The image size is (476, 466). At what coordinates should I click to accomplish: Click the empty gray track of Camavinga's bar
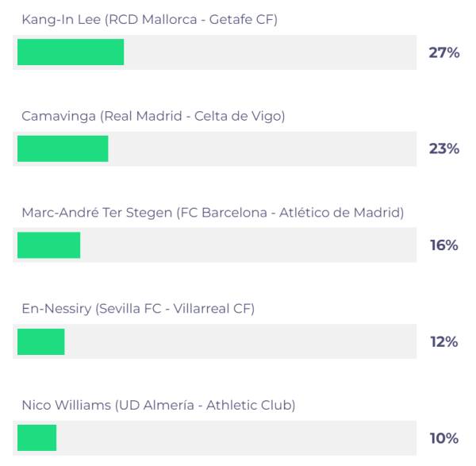[x=263, y=149]
